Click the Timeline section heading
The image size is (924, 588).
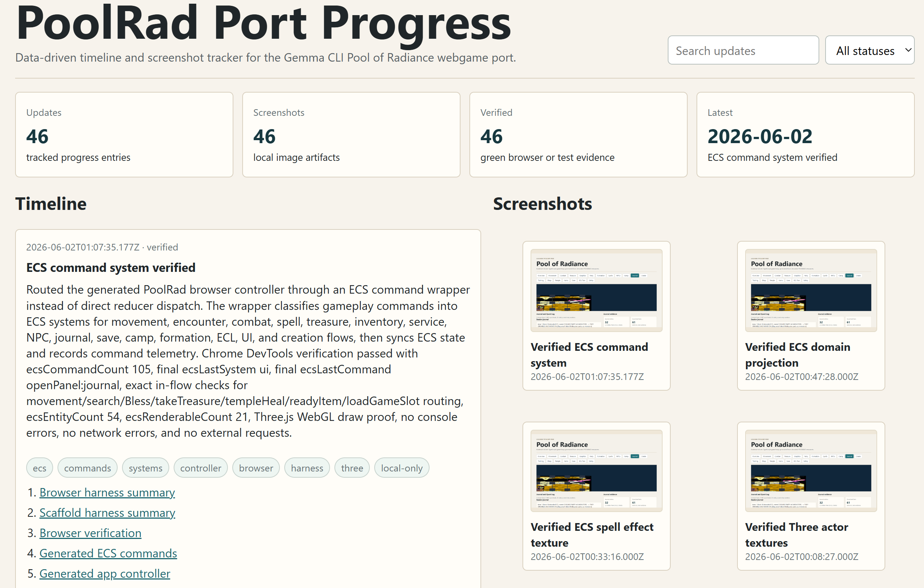click(51, 204)
